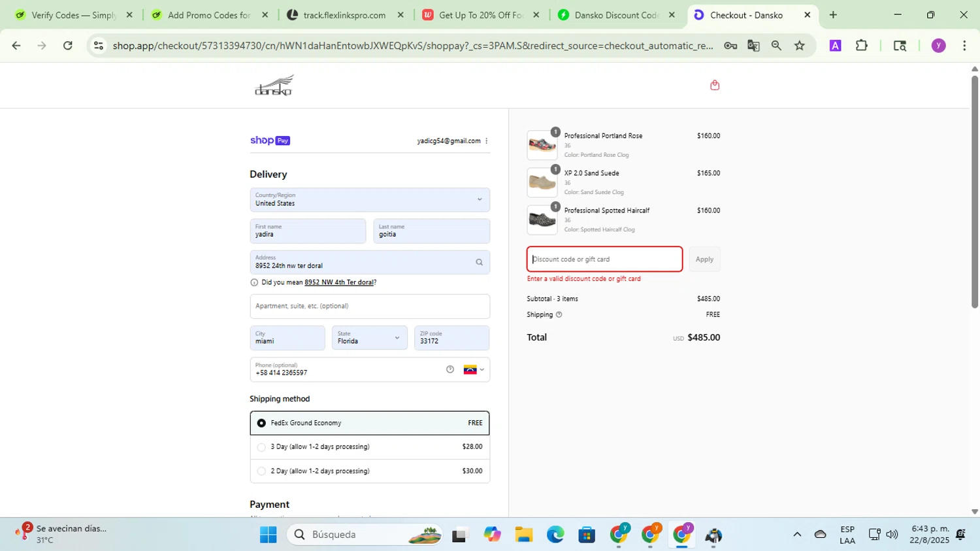980x551 pixels.
Task: Click the Dansko logo
Action: (x=274, y=86)
